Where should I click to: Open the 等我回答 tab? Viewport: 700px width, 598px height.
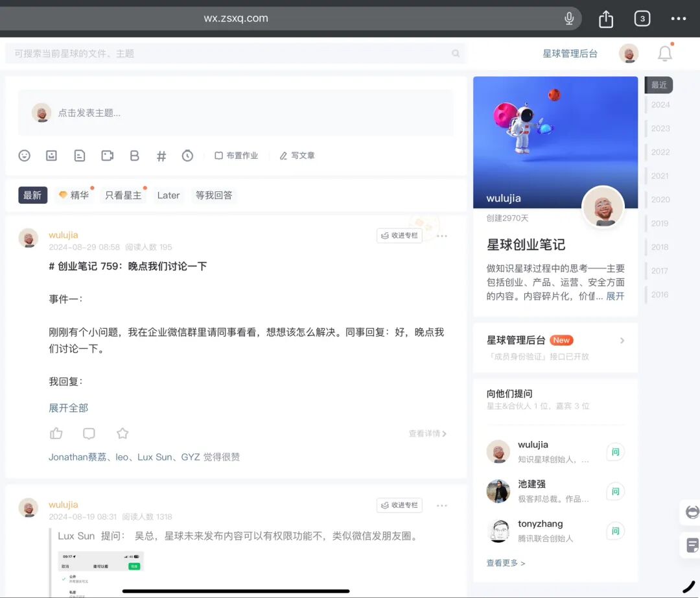[214, 195]
